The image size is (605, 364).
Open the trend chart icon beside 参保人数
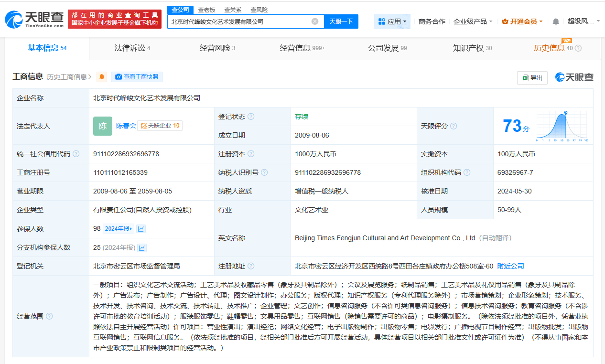coord(141,229)
